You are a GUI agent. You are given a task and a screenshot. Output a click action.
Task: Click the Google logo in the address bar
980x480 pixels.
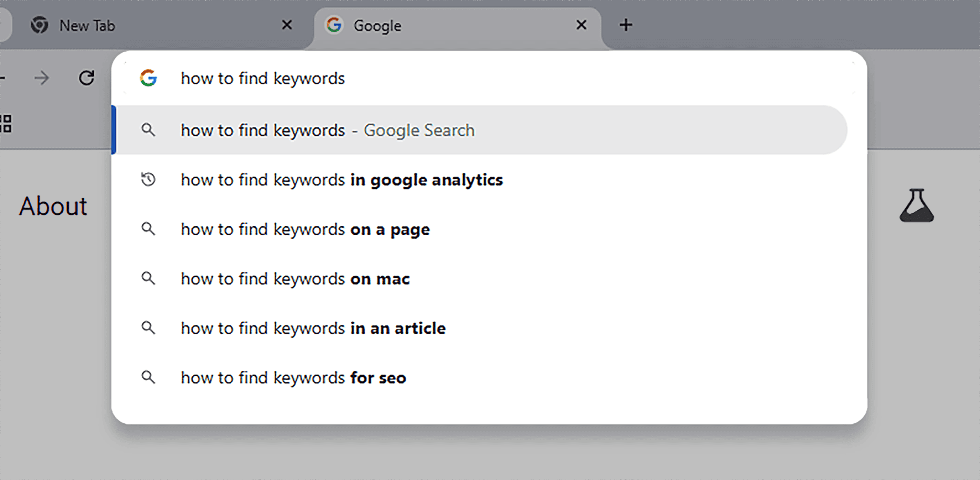point(148,78)
